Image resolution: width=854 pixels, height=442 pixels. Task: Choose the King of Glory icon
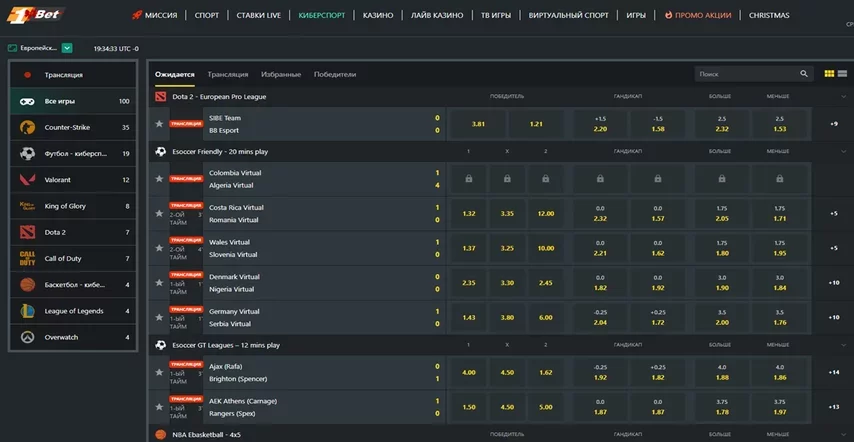click(x=27, y=206)
